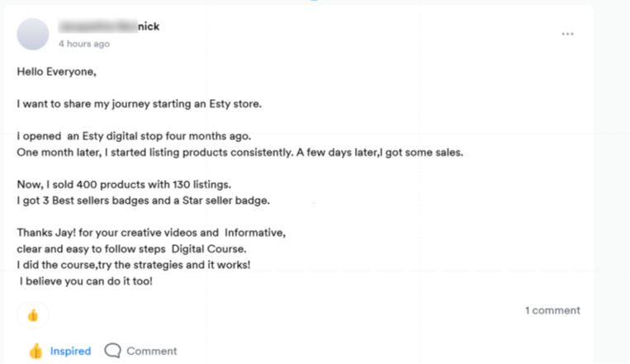Click the thumbs-up icon beside Inspired
This screenshot has height=364, width=630.
[x=36, y=351]
